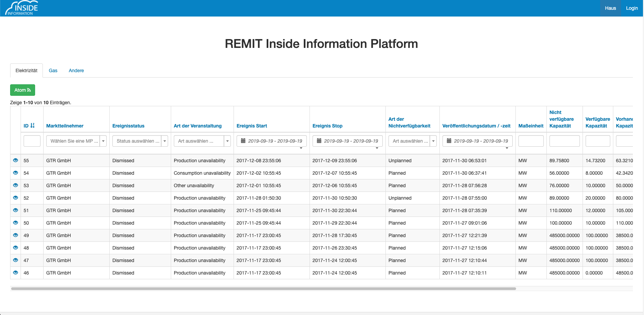644x315 pixels.
Task: Click the Haus navigation item
Action: coord(611,8)
